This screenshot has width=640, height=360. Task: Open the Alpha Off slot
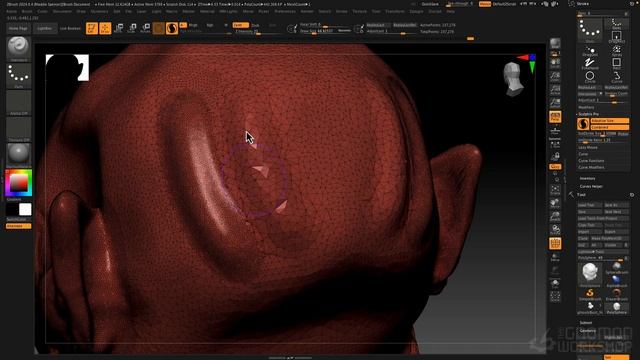click(x=18, y=102)
